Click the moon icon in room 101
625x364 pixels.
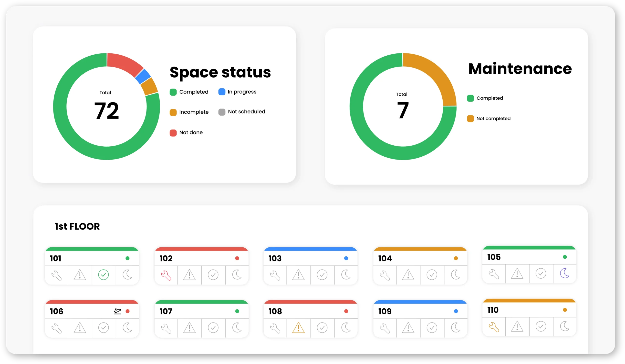tap(127, 274)
